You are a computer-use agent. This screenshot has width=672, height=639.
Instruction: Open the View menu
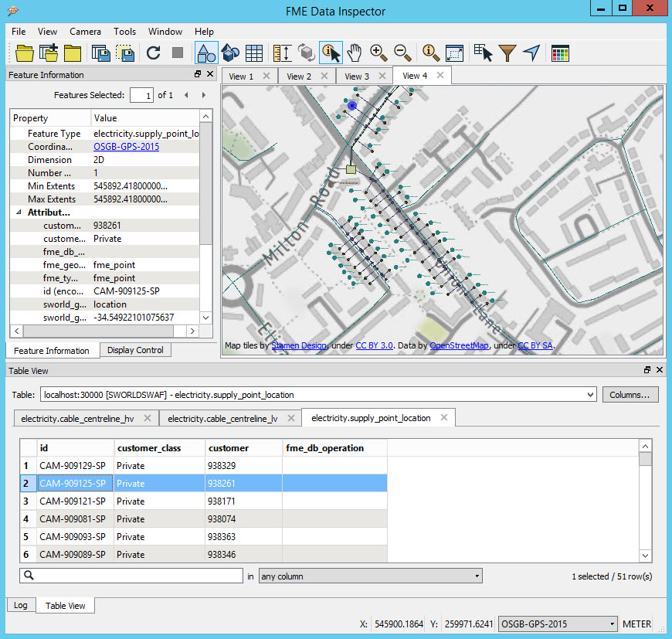tap(47, 31)
